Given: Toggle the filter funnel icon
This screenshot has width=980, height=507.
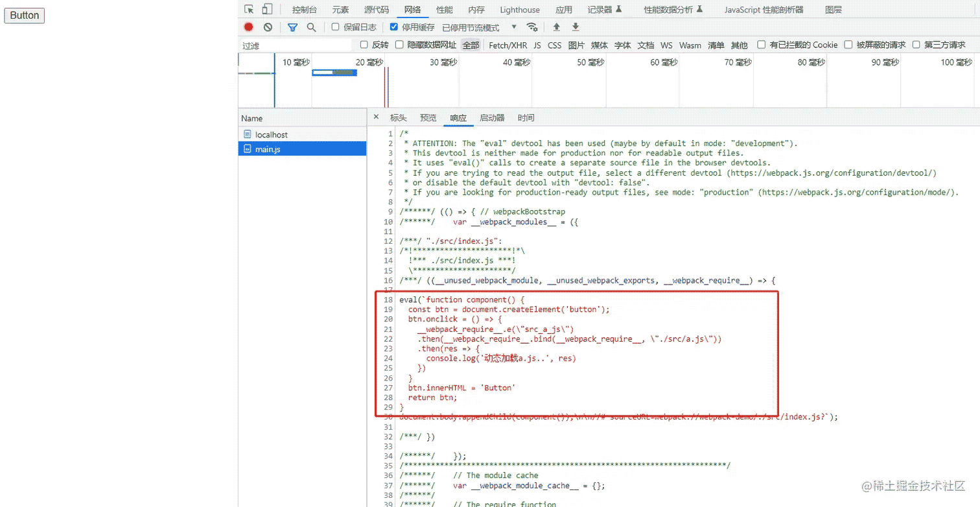Looking at the screenshot, I should 292,27.
